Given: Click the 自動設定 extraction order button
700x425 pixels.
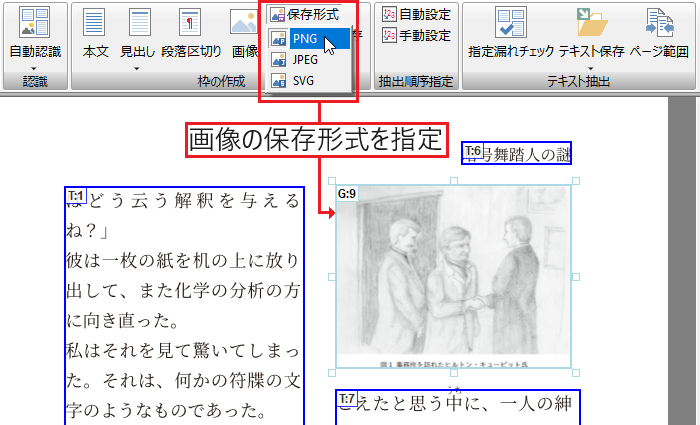Looking at the screenshot, I should click(415, 15).
